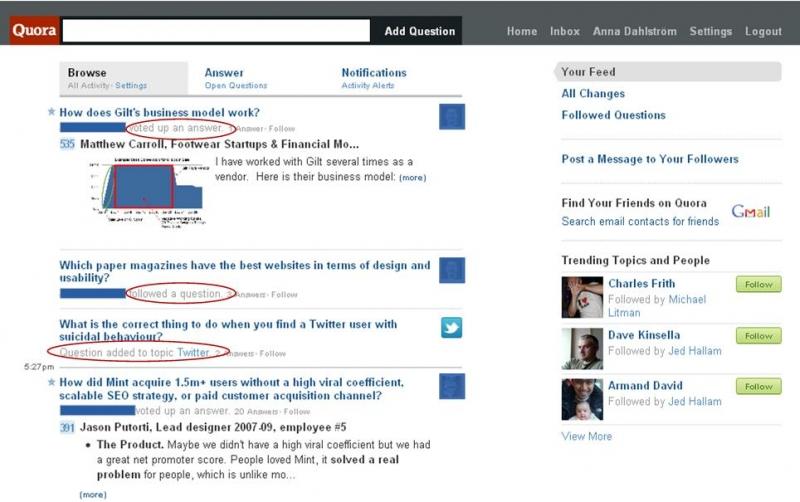Click Logout in top navigation
This screenshot has width=800, height=502.
763,31
